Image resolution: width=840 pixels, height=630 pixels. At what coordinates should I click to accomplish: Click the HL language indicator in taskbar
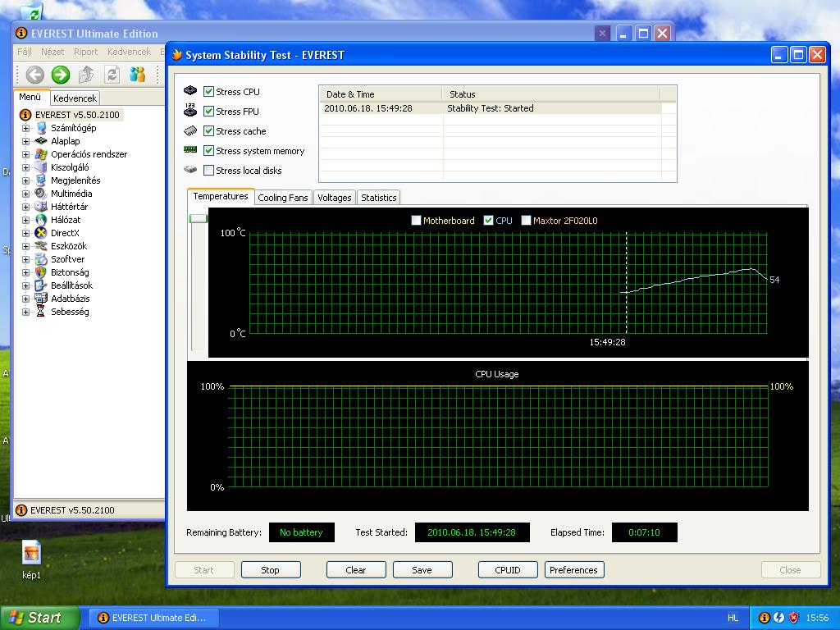(x=733, y=618)
